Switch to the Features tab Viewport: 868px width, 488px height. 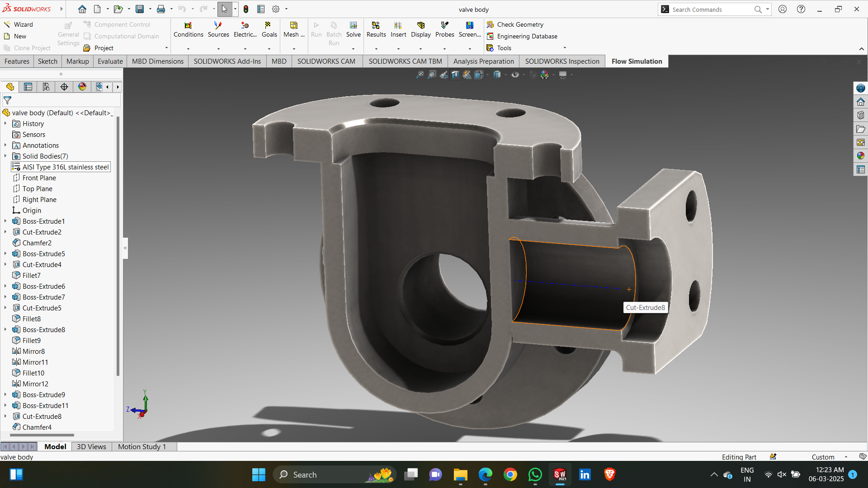17,61
